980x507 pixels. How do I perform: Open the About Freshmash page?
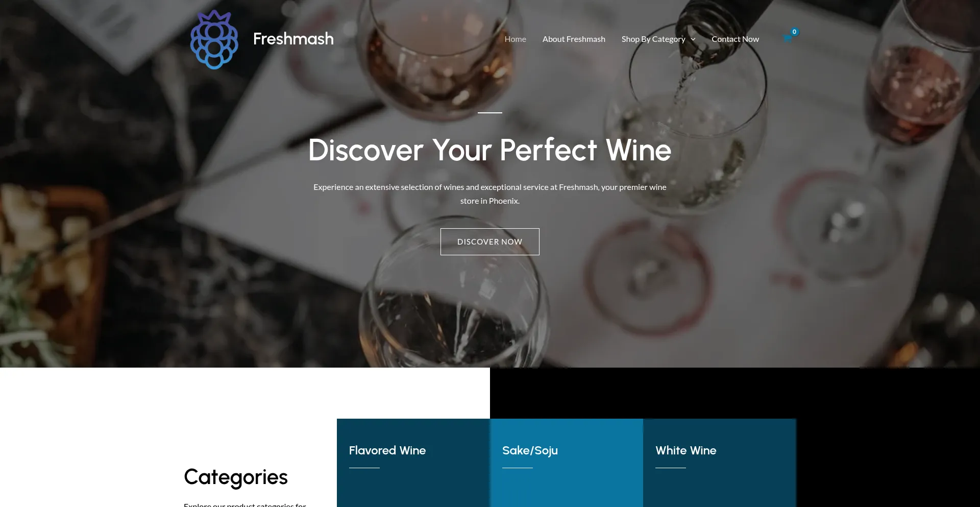point(574,39)
